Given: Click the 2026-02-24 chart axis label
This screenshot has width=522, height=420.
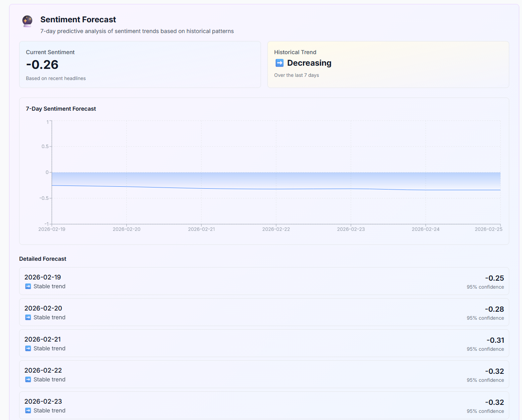Looking at the screenshot, I should [426, 229].
